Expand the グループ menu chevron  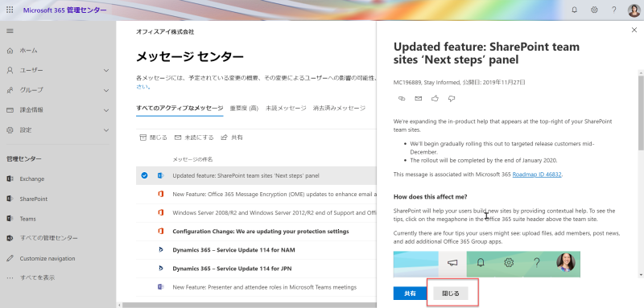tap(106, 90)
